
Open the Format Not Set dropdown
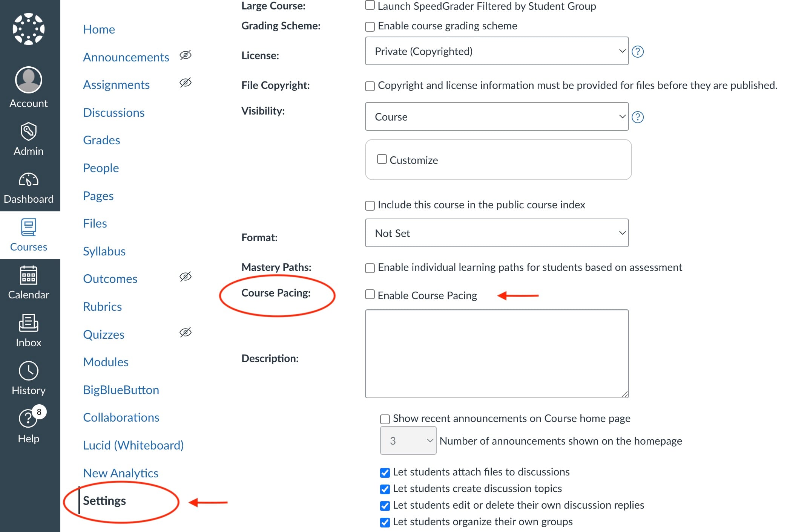point(497,233)
